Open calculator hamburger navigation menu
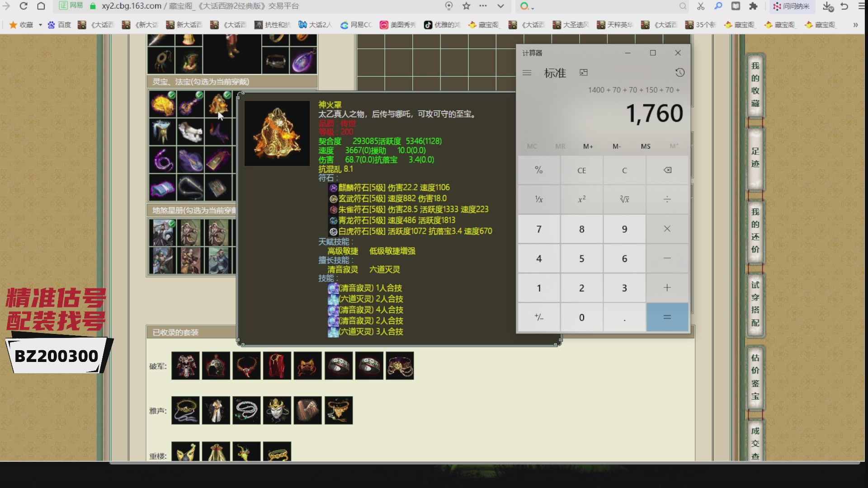The height and width of the screenshot is (488, 868). coord(527,73)
